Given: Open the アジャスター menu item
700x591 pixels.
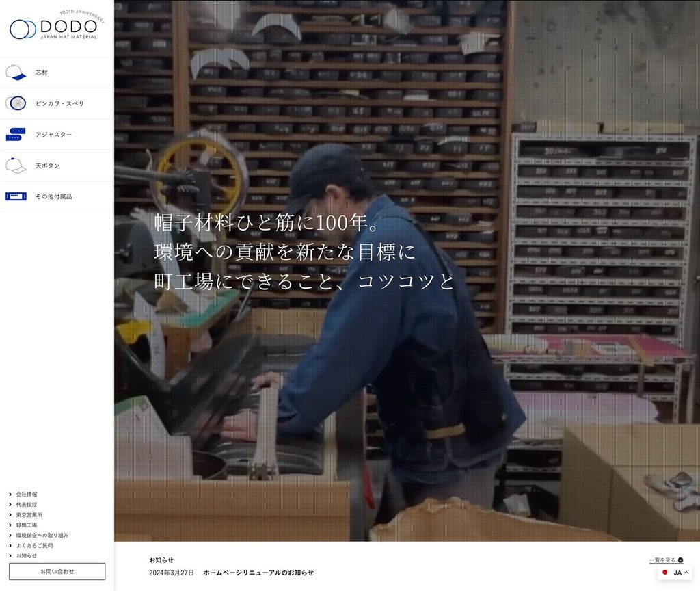Looking at the screenshot, I should pyautogui.click(x=57, y=135).
